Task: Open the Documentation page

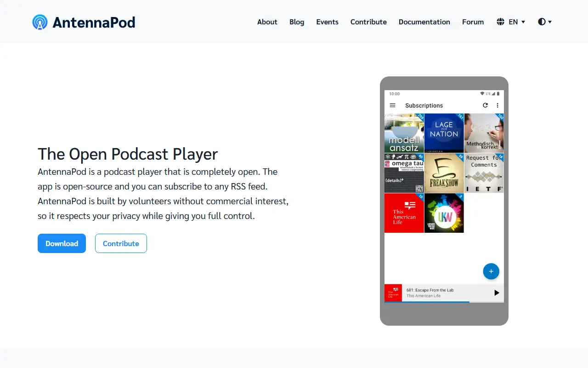Action: click(424, 22)
